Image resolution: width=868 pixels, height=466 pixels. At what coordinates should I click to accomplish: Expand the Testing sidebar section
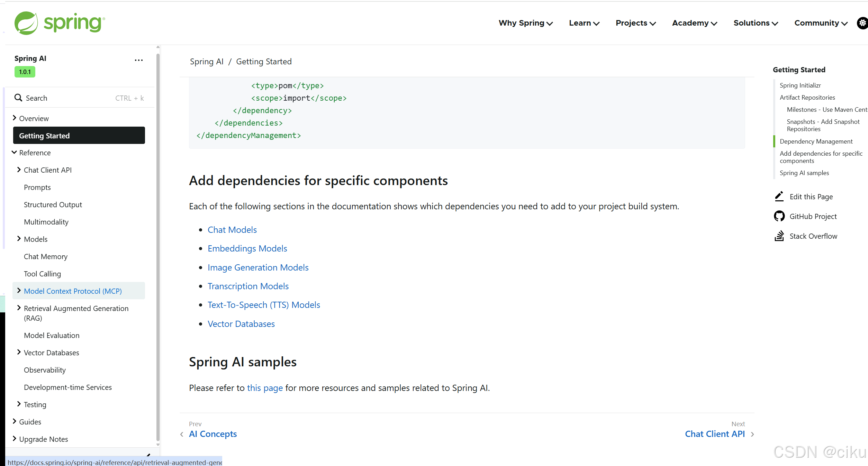[x=19, y=404]
